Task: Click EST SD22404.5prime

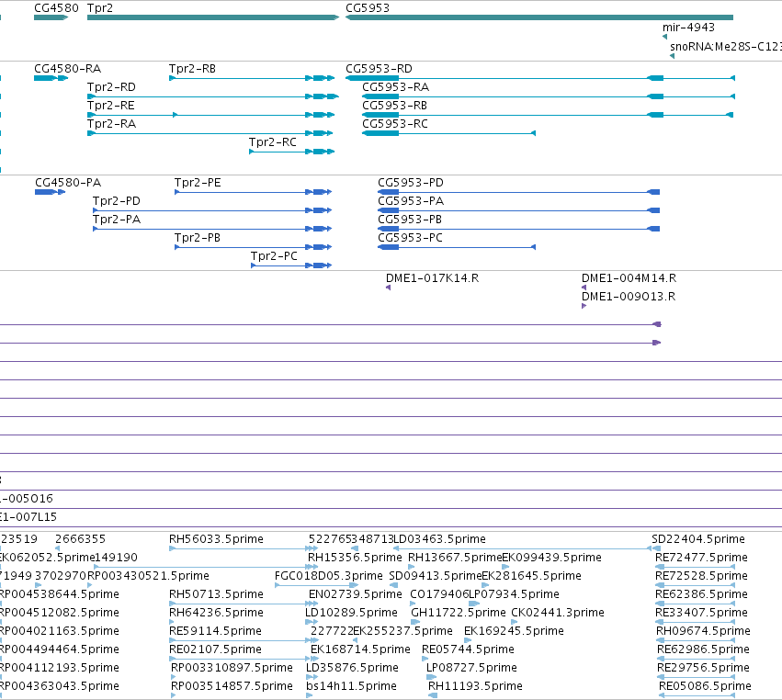Action: (x=698, y=539)
